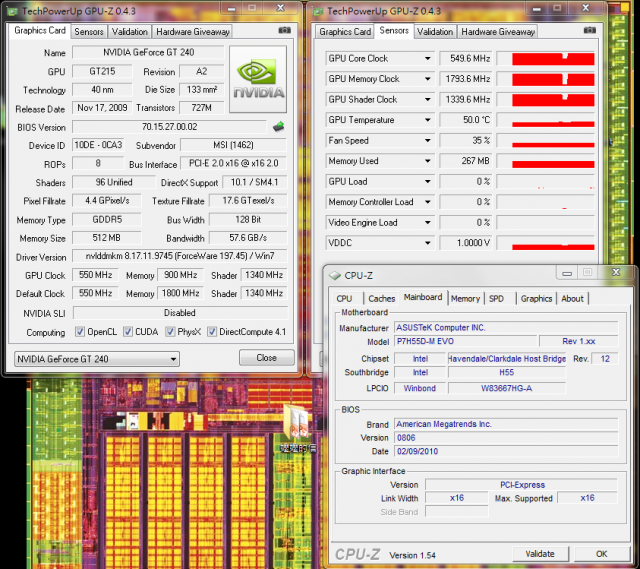Toggle the OpenCL checkbox

[80, 332]
